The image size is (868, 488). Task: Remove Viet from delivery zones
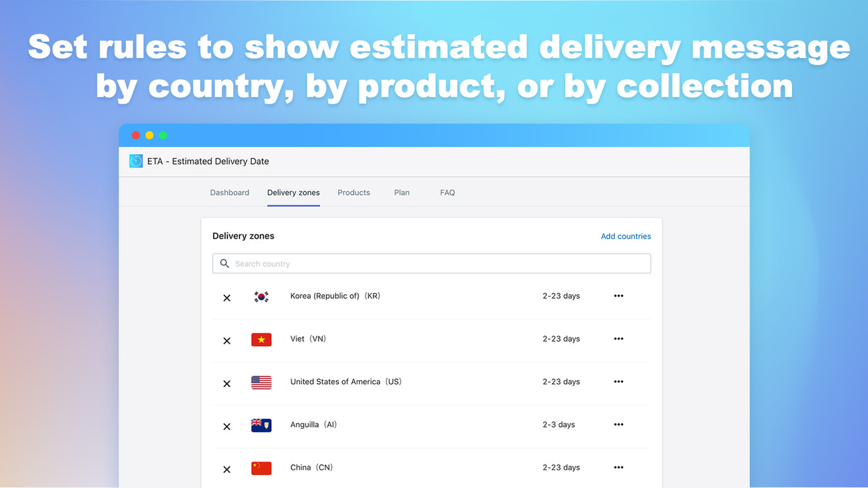tap(226, 340)
